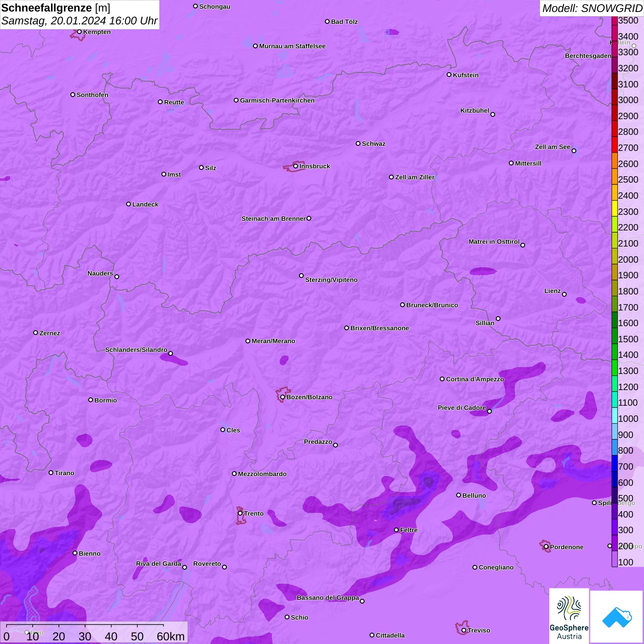
Task: Click the Meran/Merano label
Action: [273, 341]
